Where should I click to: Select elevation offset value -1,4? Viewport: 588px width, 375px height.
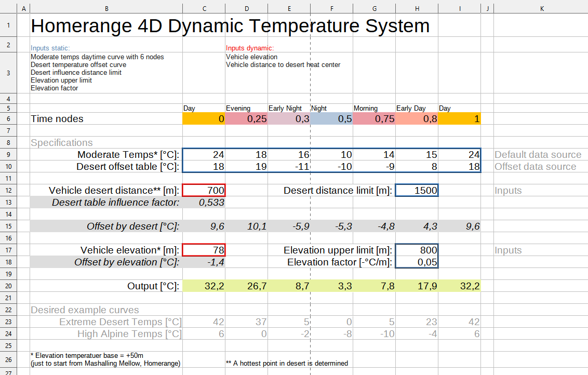point(204,262)
